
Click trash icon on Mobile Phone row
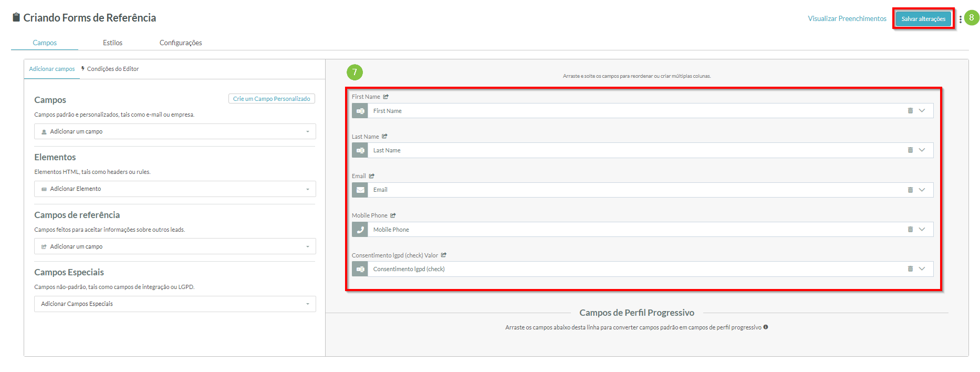point(910,230)
